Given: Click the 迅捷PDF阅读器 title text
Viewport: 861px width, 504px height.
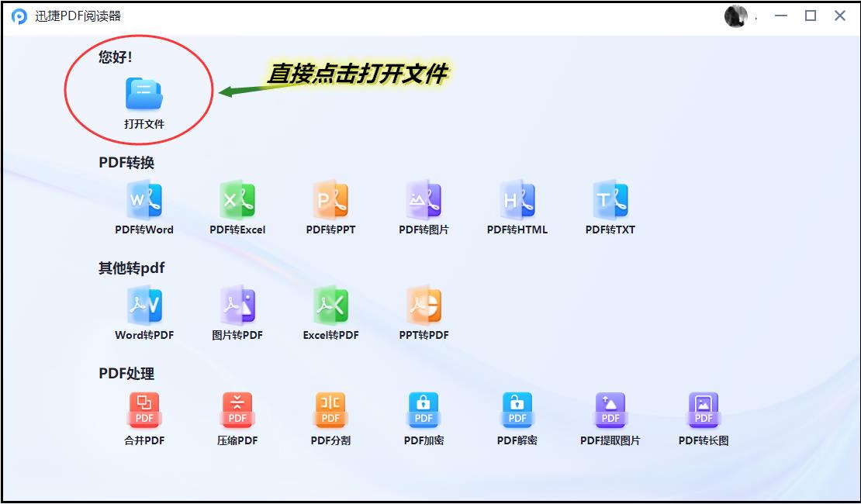Looking at the screenshot, I should coord(78,16).
